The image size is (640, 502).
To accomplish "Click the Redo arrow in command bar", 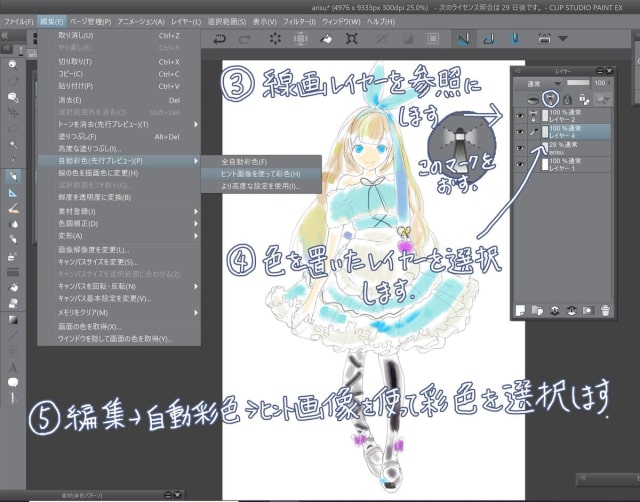I will (x=244, y=39).
